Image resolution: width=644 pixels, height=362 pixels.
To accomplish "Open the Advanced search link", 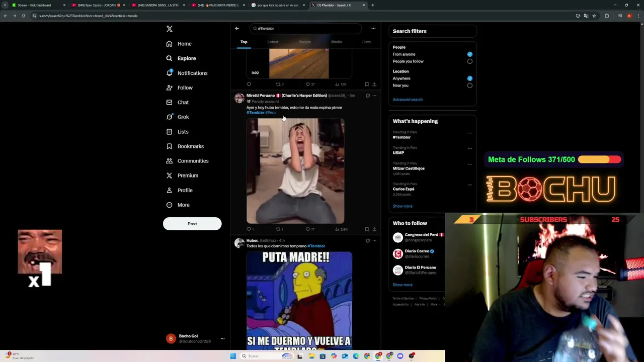I will click(408, 100).
